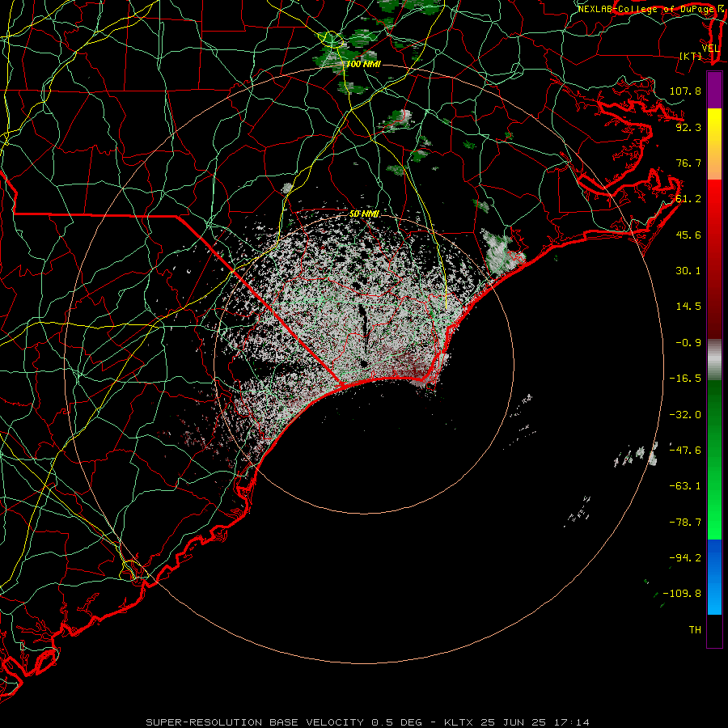Click the -47.6 velocity scale value
The height and width of the screenshot is (728, 728).
pyautogui.click(x=685, y=450)
